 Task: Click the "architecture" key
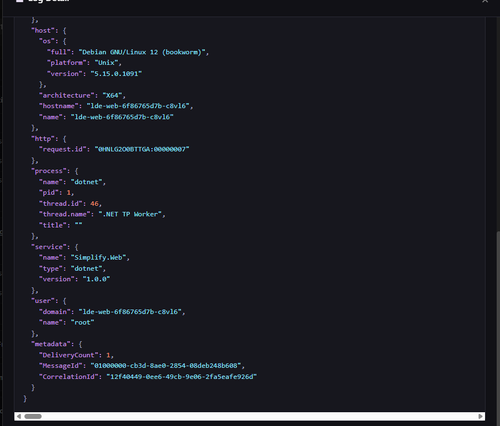tap(67, 95)
